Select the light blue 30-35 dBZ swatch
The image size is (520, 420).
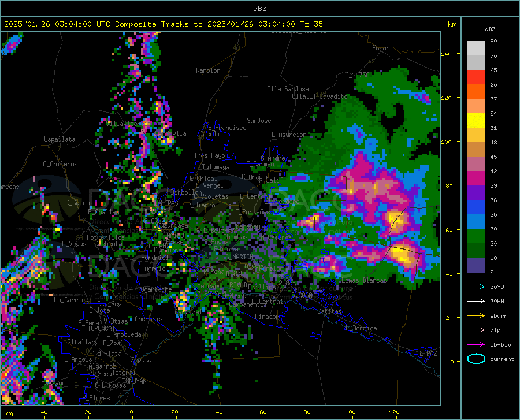pyautogui.click(x=476, y=222)
